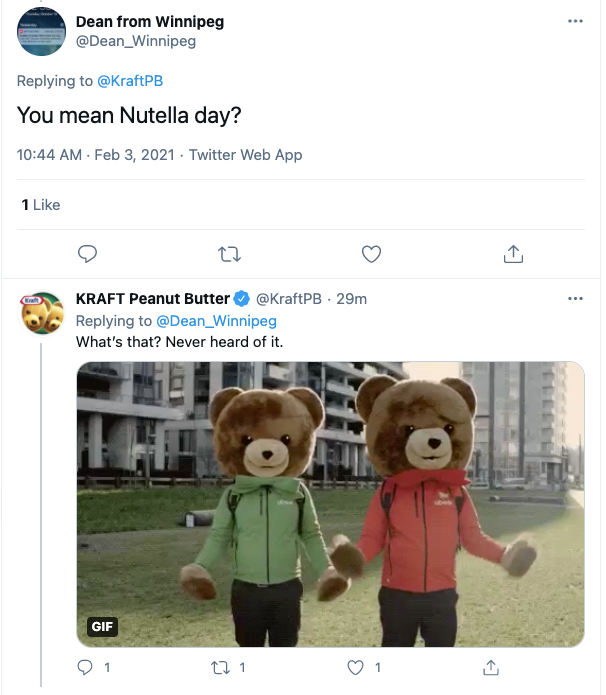Play the bear mascots GIF

coord(330,503)
